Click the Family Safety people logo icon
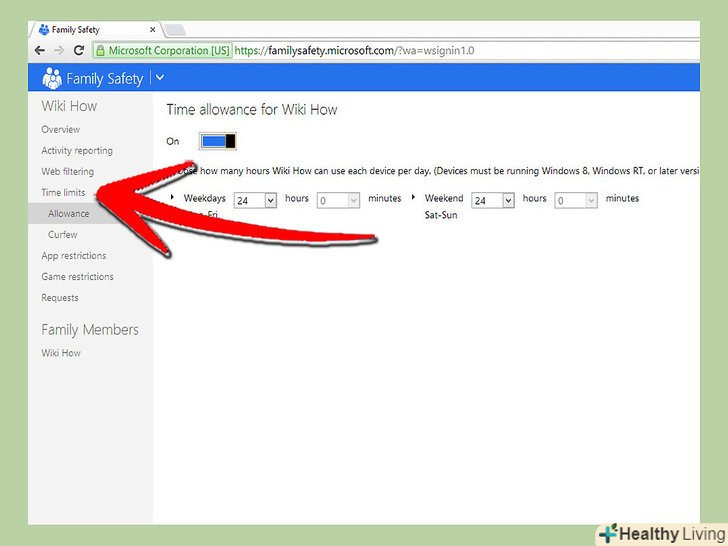 point(52,78)
